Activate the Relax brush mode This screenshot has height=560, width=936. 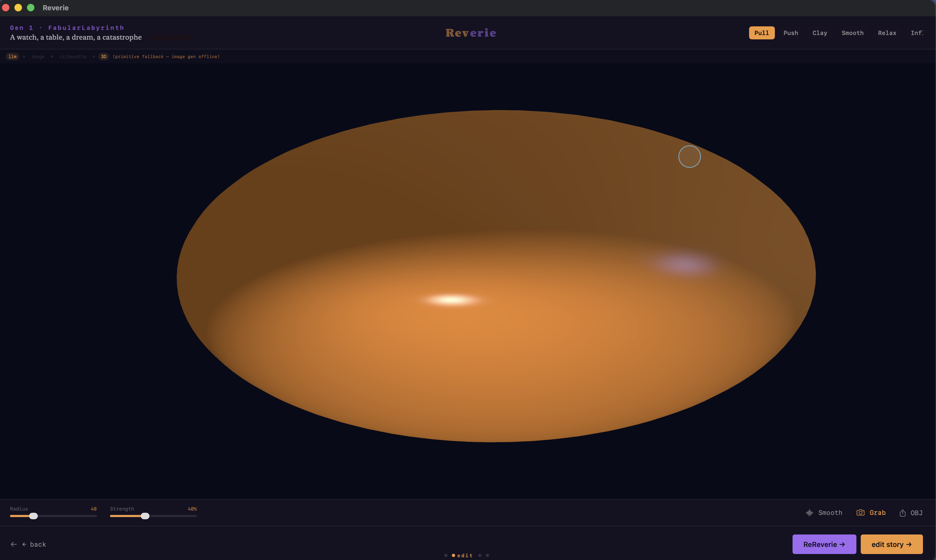[x=887, y=33]
